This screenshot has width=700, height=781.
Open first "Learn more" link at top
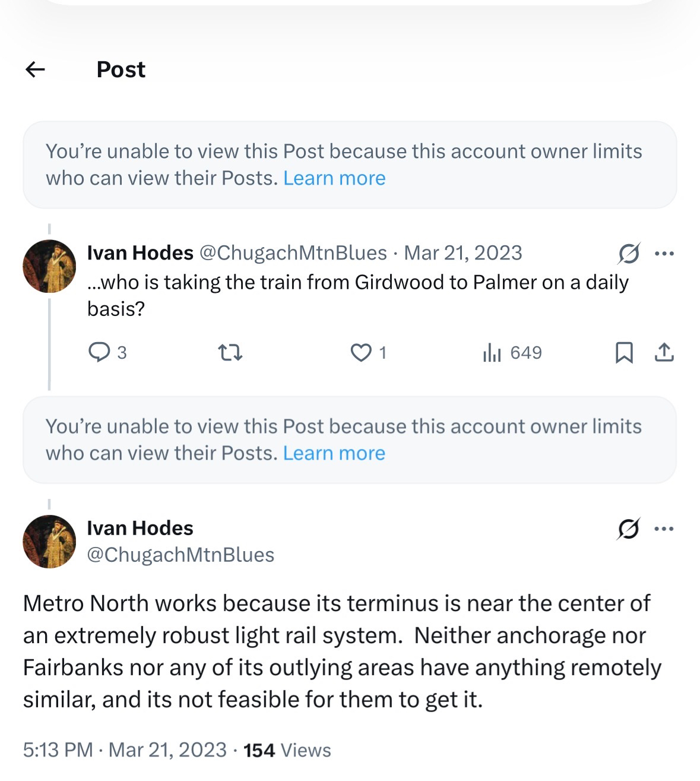(x=334, y=178)
